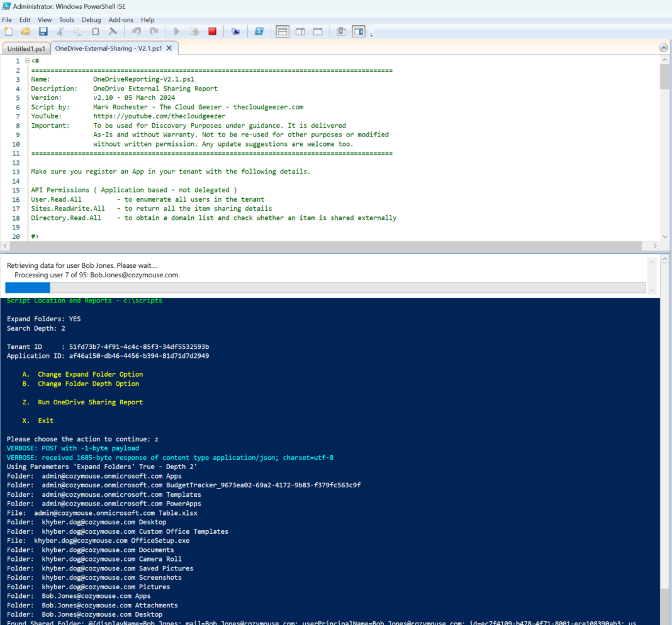
Task: Click line number 13 in the gutter
Action: [x=16, y=172]
